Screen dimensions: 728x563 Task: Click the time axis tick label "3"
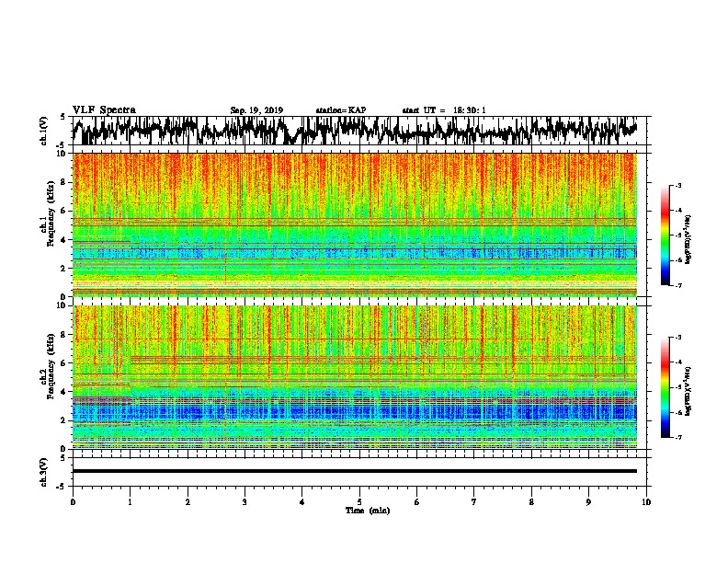pyautogui.click(x=245, y=502)
